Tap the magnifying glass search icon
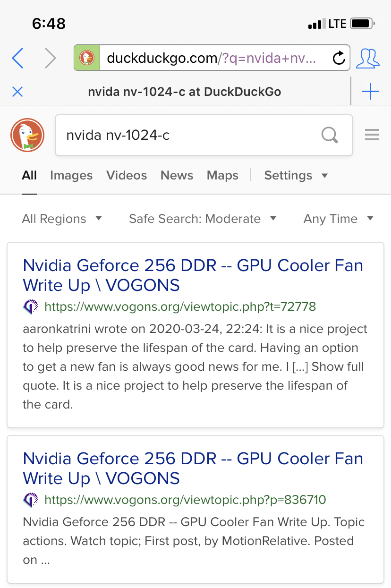The height and width of the screenshot is (588, 391). [x=330, y=135]
